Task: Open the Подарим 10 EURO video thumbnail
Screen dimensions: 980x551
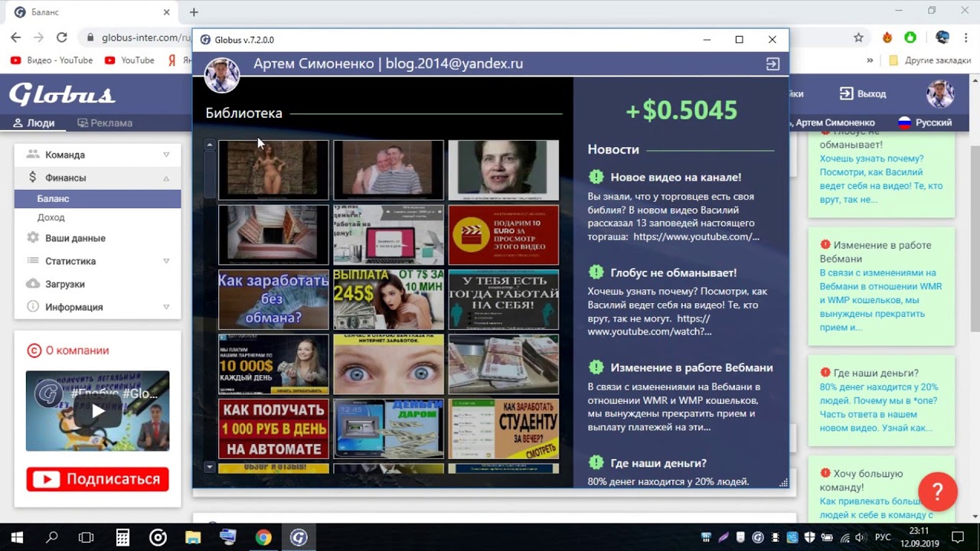Action: [504, 234]
